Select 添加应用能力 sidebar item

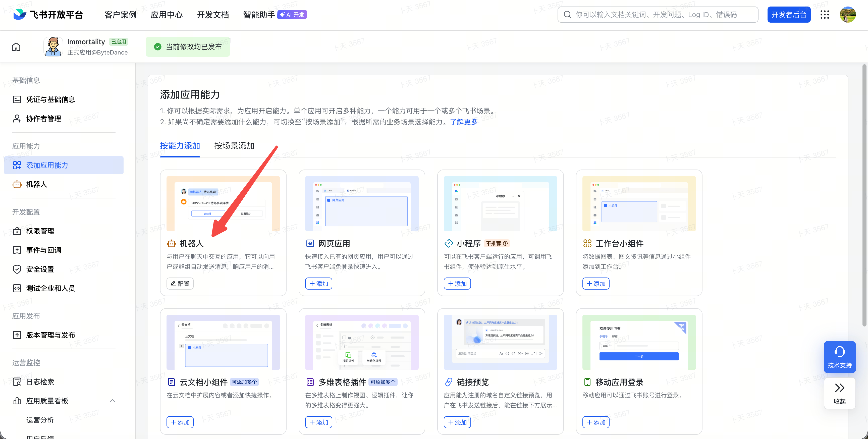[x=64, y=165]
